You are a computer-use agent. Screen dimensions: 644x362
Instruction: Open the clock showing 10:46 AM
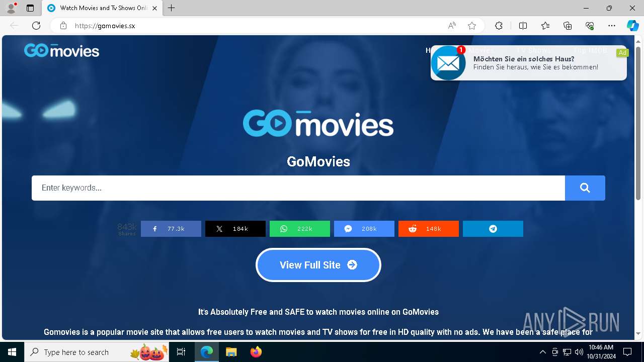[601, 352]
